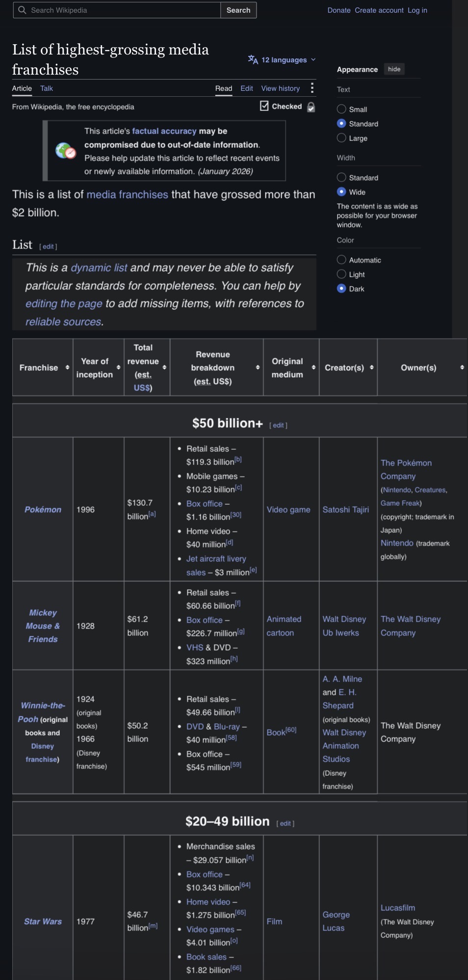Open the Star Wars franchise link
468x980 pixels.
pyautogui.click(x=43, y=922)
